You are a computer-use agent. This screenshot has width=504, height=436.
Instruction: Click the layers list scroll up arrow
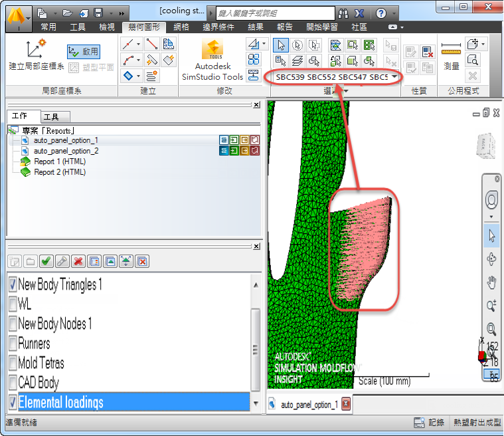256,285
